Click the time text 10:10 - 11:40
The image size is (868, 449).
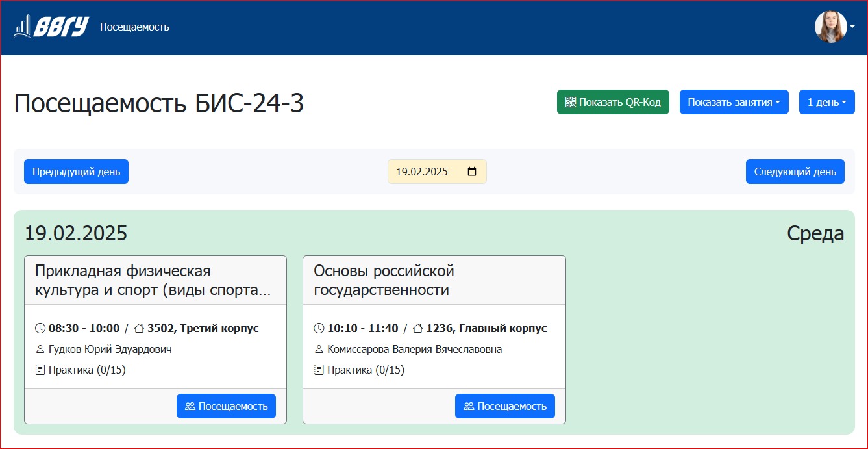[x=363, y=328]
